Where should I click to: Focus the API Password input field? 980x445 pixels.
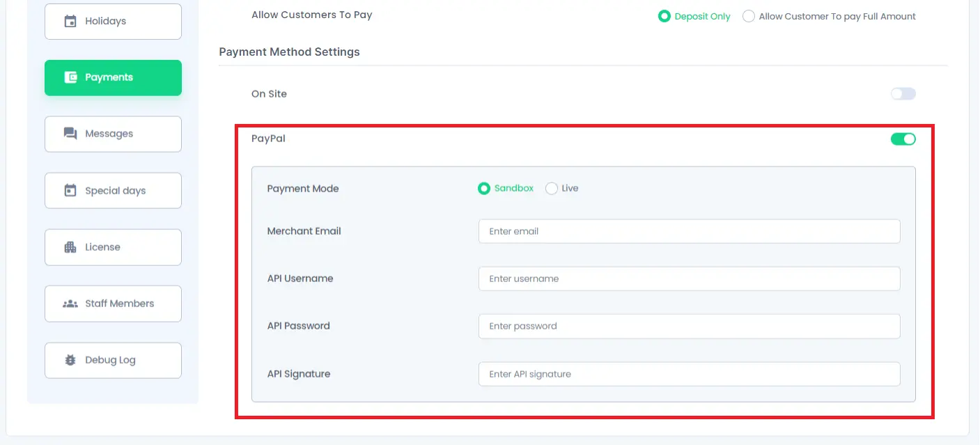689,326
